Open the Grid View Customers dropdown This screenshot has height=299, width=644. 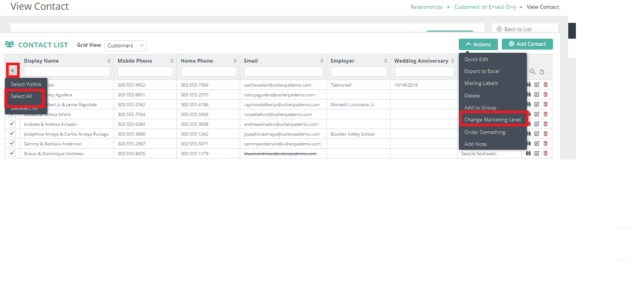[x=125, y=46]
